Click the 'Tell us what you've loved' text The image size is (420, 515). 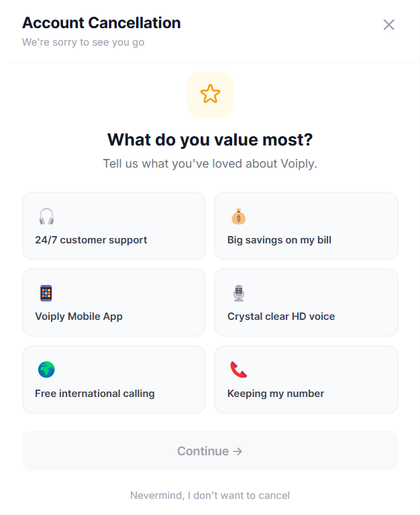(x=210, y=164)
